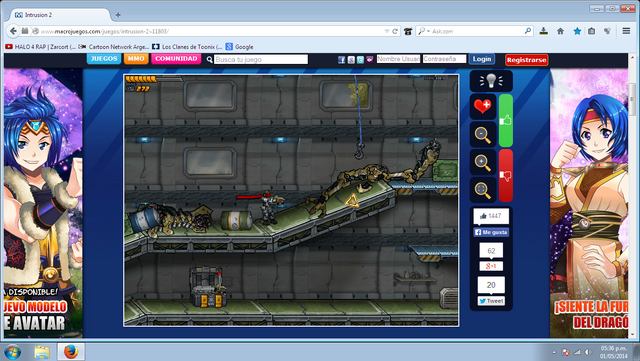Click the zoom out magnifier icon

pyautogui.click(x=483, y=134)
